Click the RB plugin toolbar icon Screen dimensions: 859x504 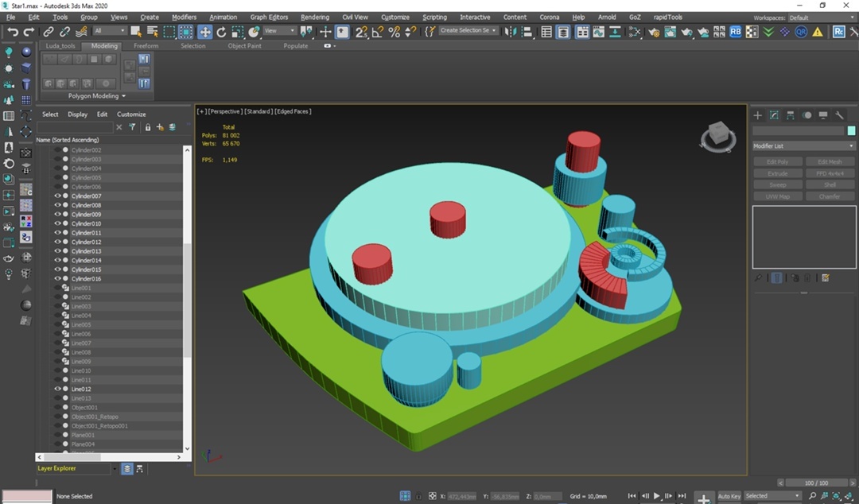tap(736, 32)
